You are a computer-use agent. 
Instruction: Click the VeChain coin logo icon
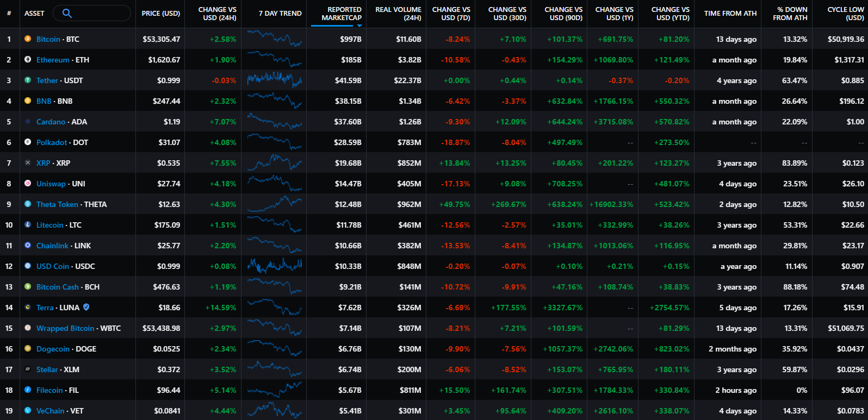point(28,411)
